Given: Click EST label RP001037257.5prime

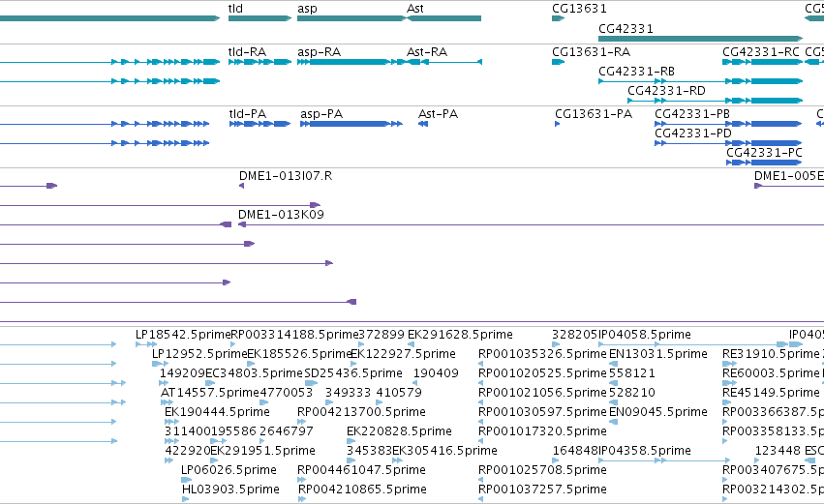Looking at the screenshot, I should point(542,490).
